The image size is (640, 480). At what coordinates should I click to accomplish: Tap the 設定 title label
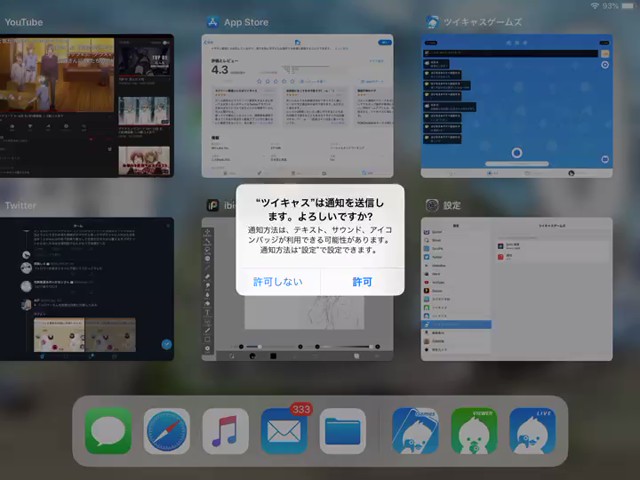[x=452, y=205]
